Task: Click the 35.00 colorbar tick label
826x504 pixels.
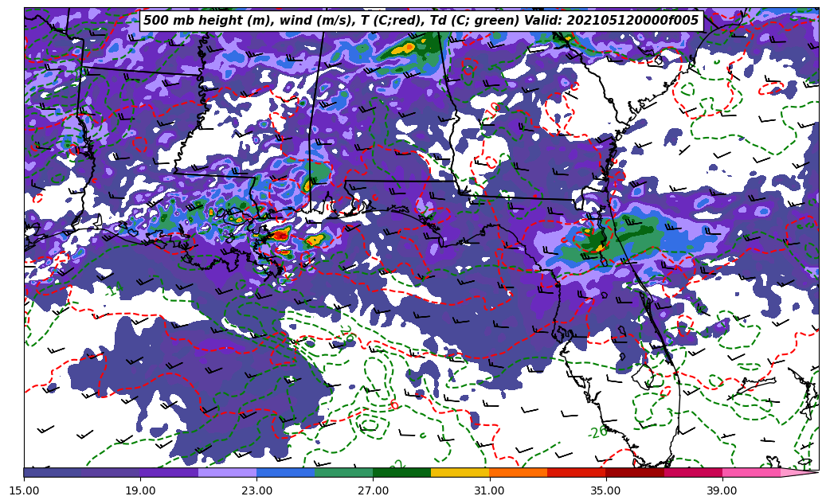Action: (605, 490)
